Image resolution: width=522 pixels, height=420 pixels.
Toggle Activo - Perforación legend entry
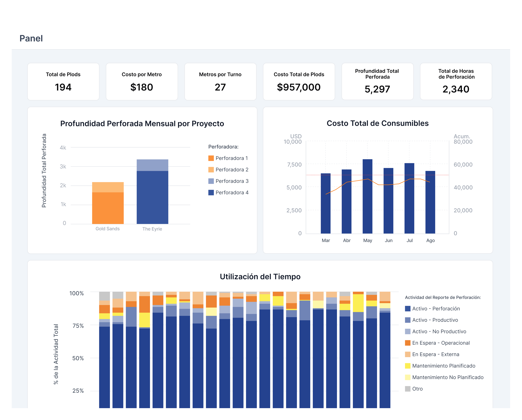pos(432,309)
